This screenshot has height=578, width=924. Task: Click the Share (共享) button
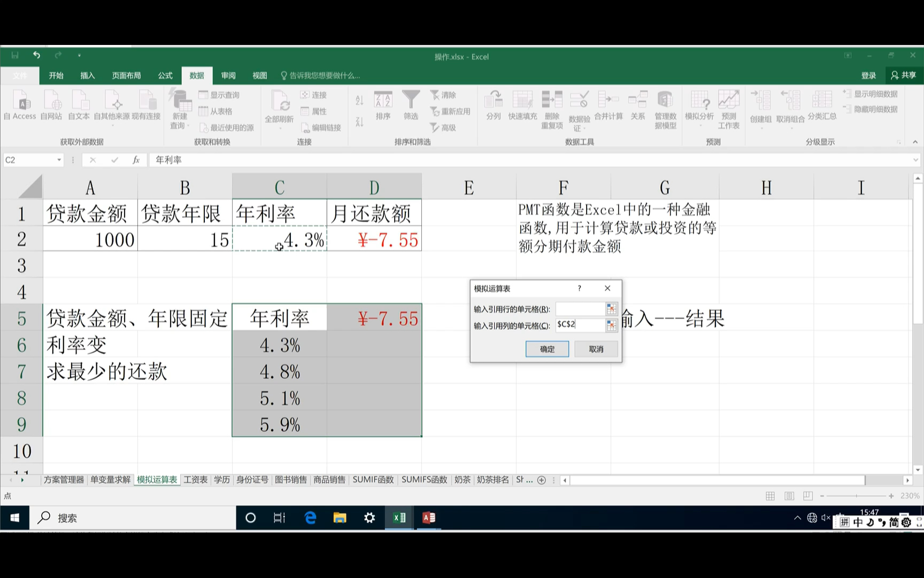point(904,75)
